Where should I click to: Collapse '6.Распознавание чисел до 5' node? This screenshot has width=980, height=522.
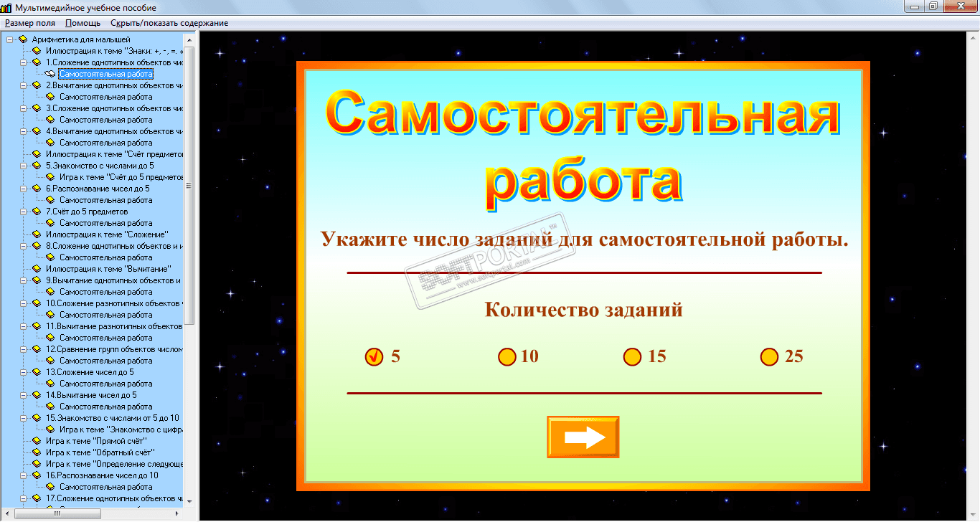click(24, 189)
